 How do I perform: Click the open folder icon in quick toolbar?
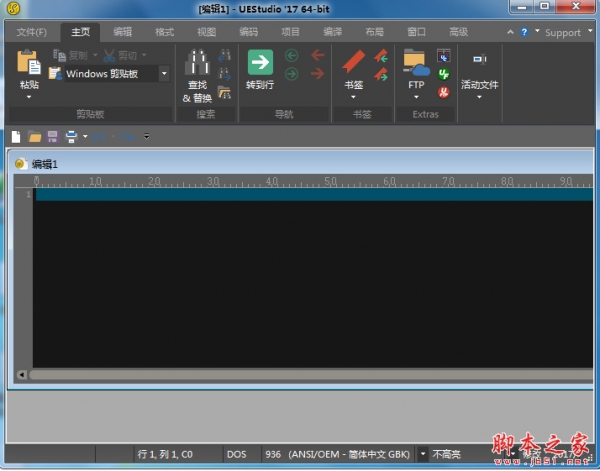point(34,136)
